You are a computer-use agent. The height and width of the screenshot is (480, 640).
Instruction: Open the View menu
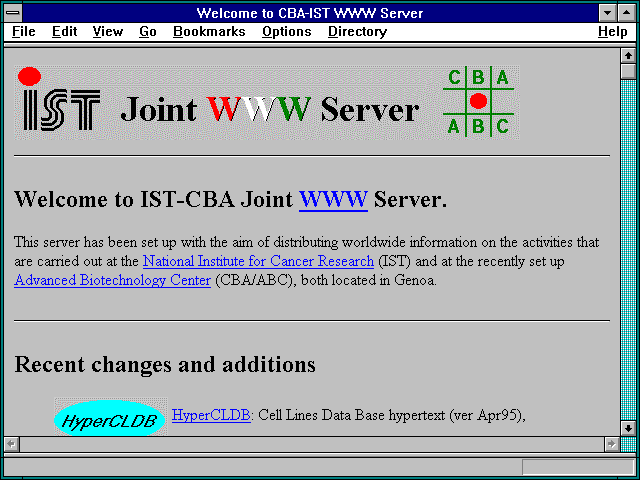point(108,31)
